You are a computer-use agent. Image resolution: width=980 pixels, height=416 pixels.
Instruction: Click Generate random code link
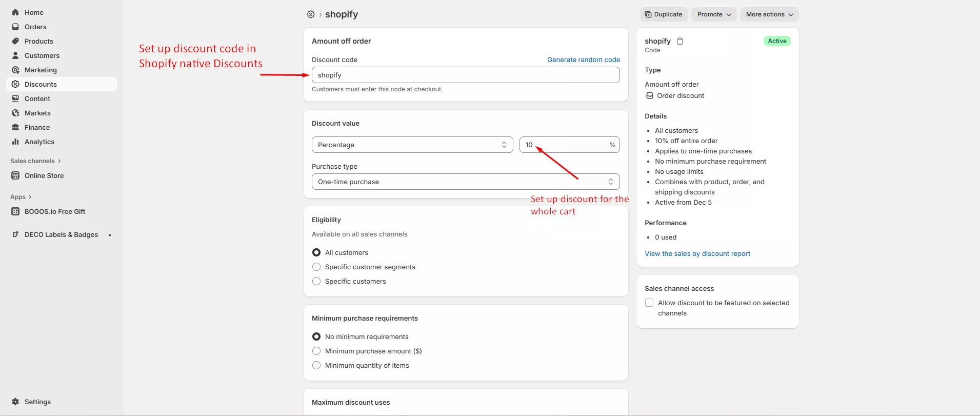[584, 60]
